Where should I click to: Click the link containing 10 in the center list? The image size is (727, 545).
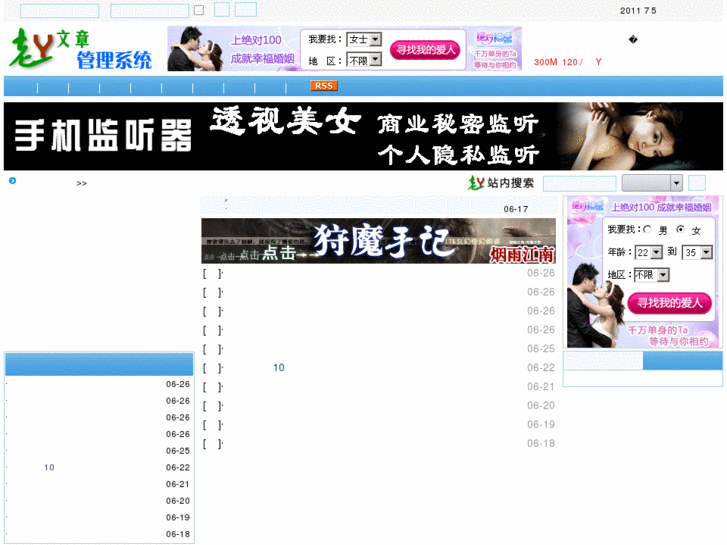(278, 367)
